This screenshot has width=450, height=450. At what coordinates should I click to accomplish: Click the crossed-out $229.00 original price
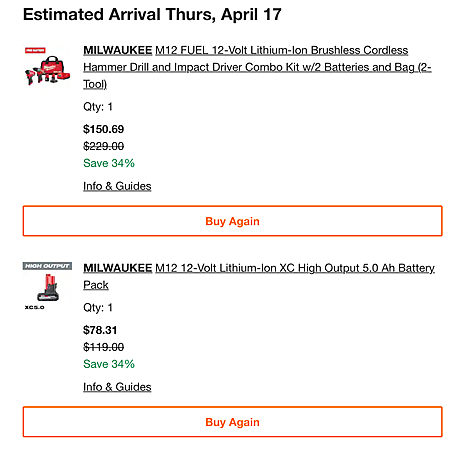coord(103,146)
